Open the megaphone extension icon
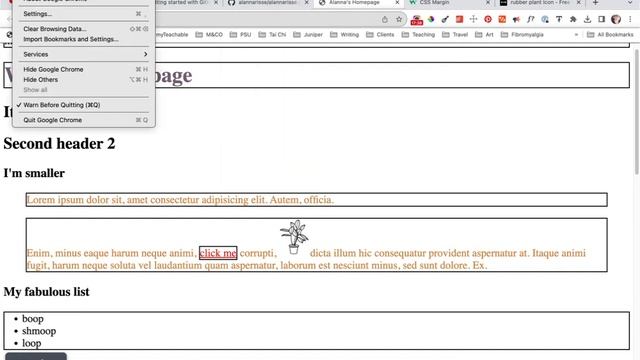 tap(516, 19)
